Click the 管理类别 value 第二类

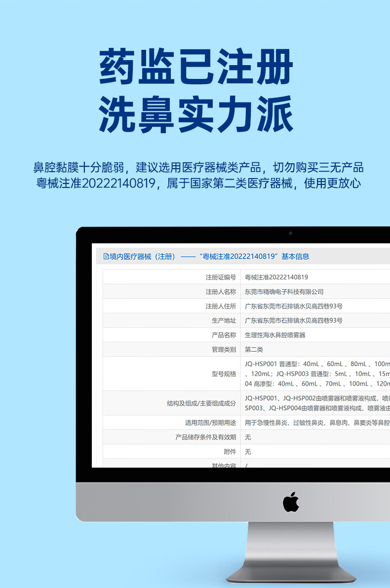(254, 349)
